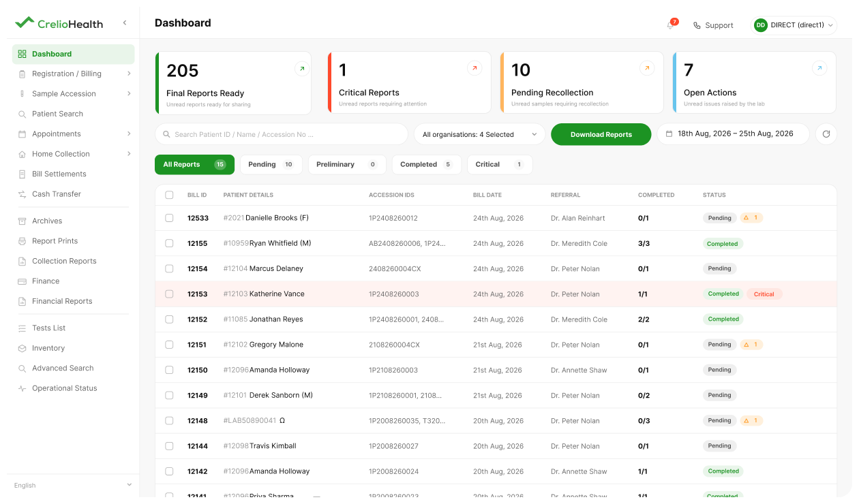Viewport: 859px width, 504px height.
Task: Click the Collection Reports icon
Action: [x=22, y=262]
